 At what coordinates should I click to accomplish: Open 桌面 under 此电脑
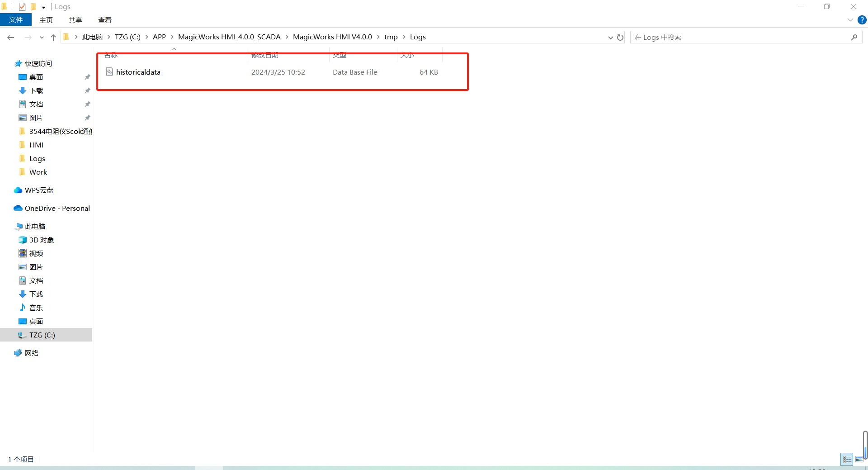pos(36,322)
